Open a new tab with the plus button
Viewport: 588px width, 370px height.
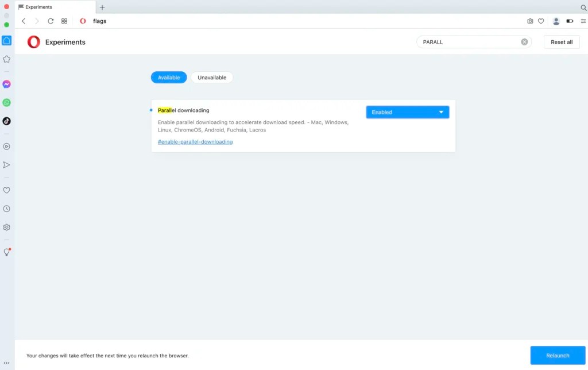[x=102, y=7]
